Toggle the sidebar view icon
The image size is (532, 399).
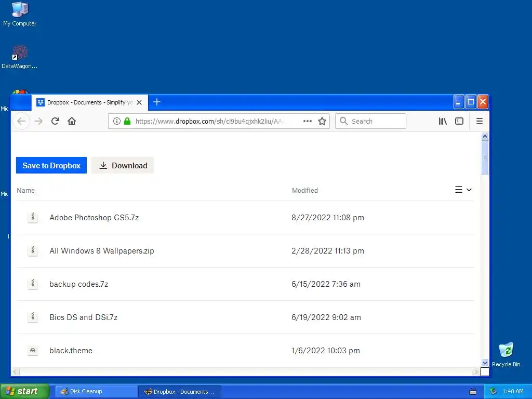coord(459,121)
